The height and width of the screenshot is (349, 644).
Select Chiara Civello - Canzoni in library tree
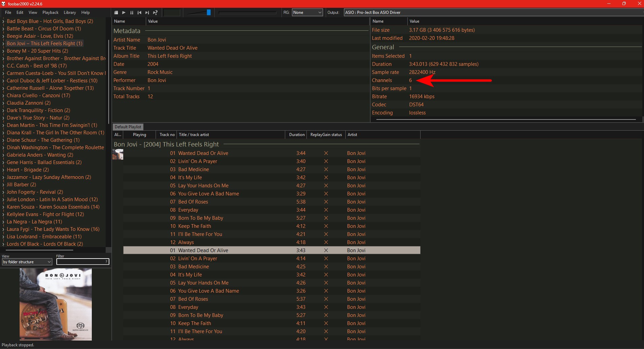click(x=38, y=96)
